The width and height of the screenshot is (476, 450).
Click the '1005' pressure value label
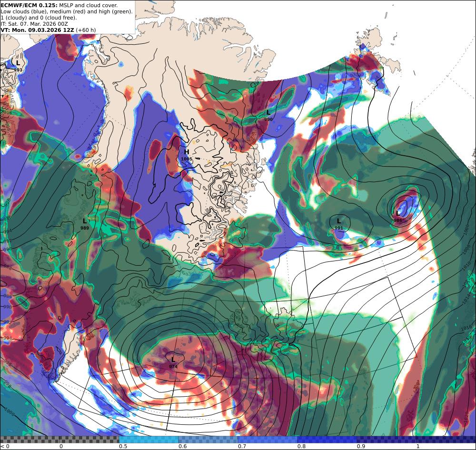tap(187, 159)
